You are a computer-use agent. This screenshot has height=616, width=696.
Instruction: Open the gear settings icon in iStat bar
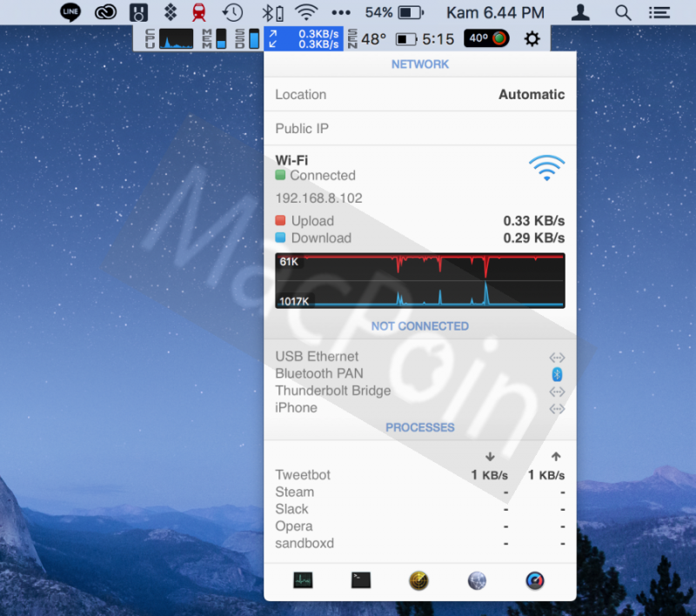(x=532, y=38)
